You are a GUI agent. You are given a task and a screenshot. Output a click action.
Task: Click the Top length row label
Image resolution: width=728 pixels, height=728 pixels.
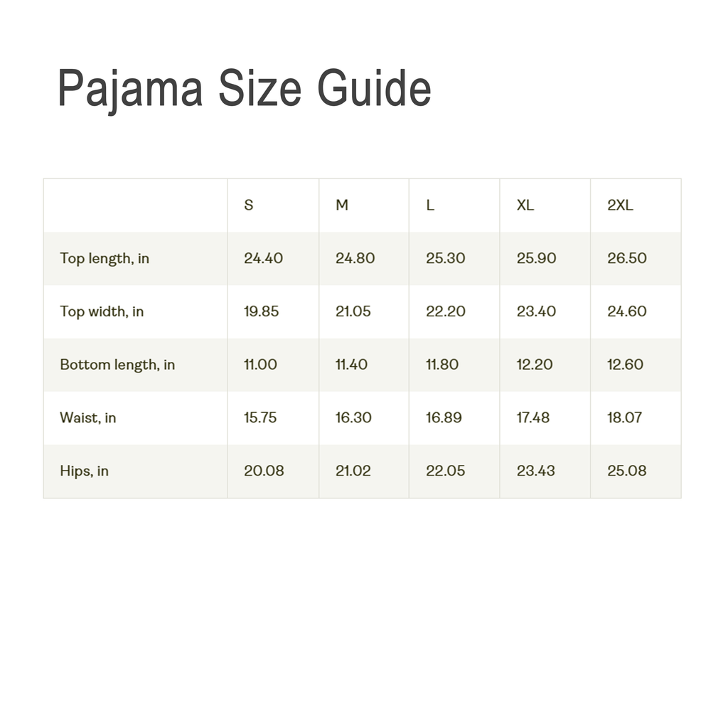[x=105, y=259]
